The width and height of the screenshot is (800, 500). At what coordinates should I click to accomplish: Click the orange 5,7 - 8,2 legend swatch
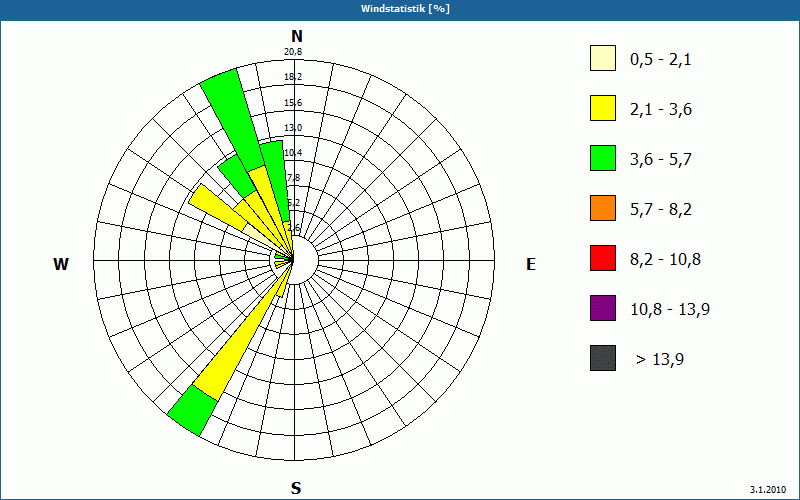tap(603, 208)
